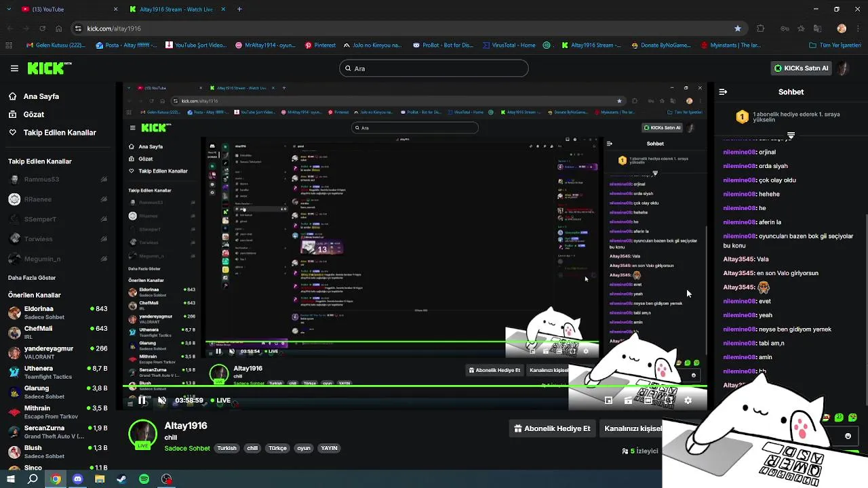The image size is (868, 488).
Task: Toggle the bookmark star in address bar
Action: coord(737,28)
